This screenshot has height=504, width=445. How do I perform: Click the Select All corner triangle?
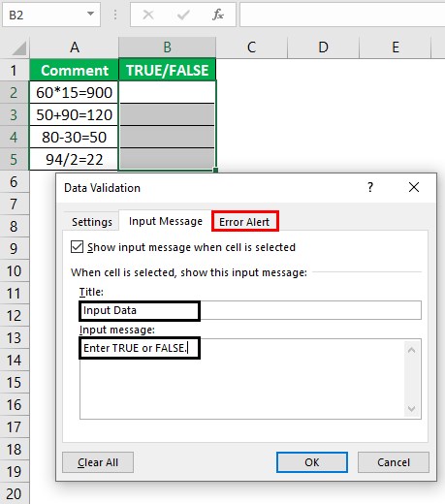tap(19, 48)
